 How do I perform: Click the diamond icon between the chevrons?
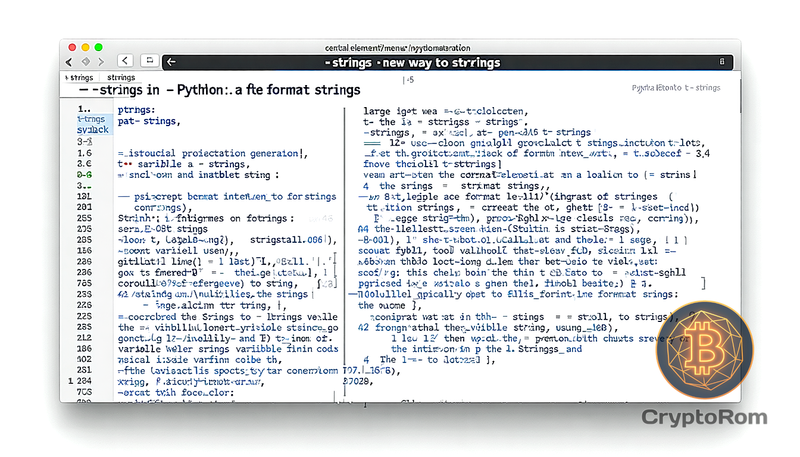pos(86,62)
